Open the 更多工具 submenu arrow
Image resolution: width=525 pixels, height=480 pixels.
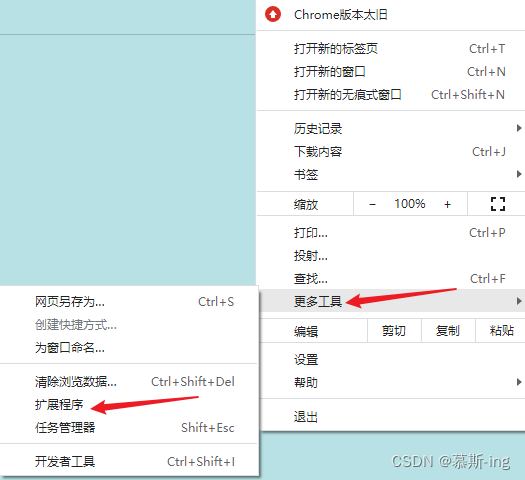(519, 301)
